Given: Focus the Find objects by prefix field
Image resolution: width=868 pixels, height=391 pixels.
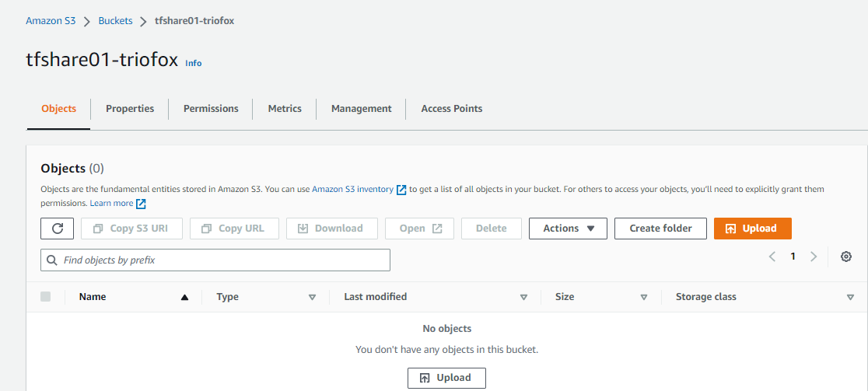Looking at the screenshot, I should 215,260.
